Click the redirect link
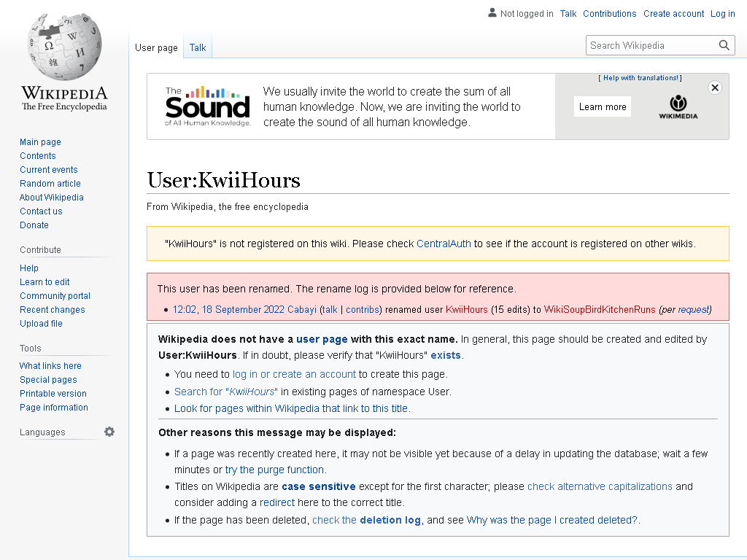The image size is (747, 560). point(277,503)
